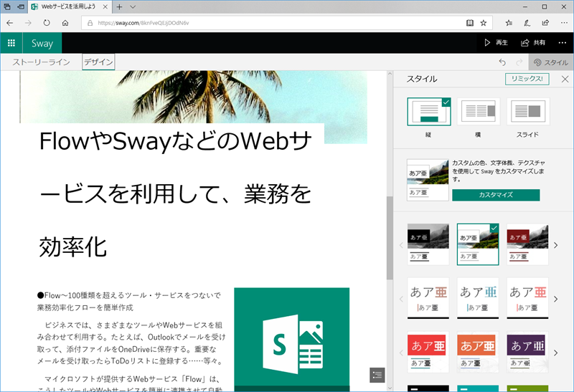Choose the 縦 vertical layout option

coord(428,112)
